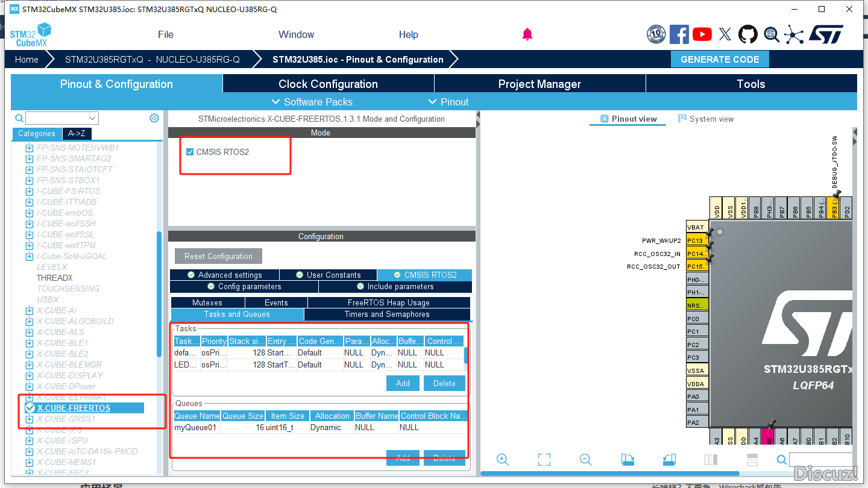Click the pinout pin search magnifier icon
Viewport: 868px width, 488px height.
tap(782, 460)
